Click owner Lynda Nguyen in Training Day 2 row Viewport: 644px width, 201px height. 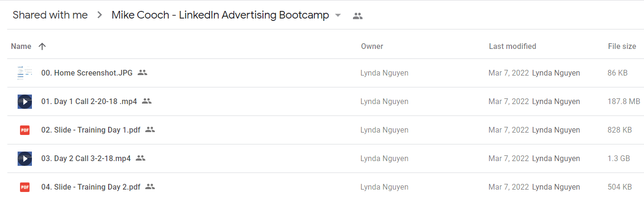tap(384, 187)
